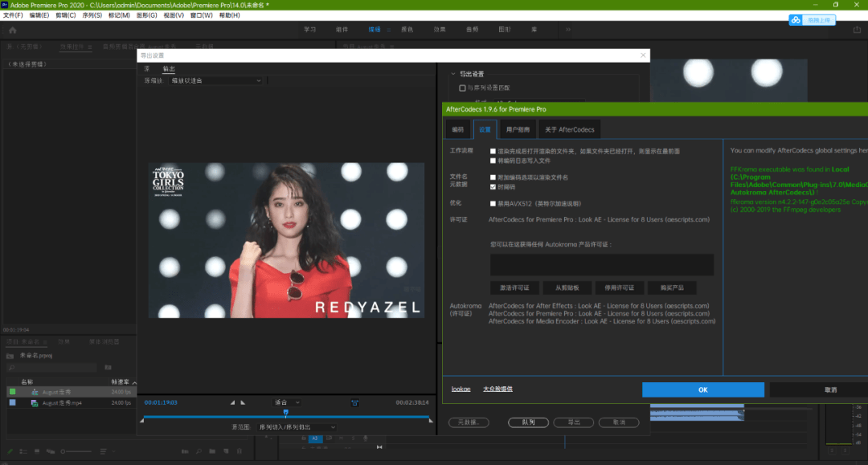Click the blue aspect ratio correction icon

354,402
